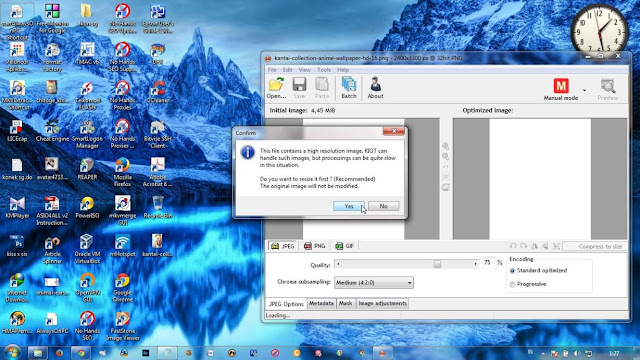The image size is (640, 360).
Task: Click the Open folder icon in RIOT toolbar
Action: [x=276, y=84]
